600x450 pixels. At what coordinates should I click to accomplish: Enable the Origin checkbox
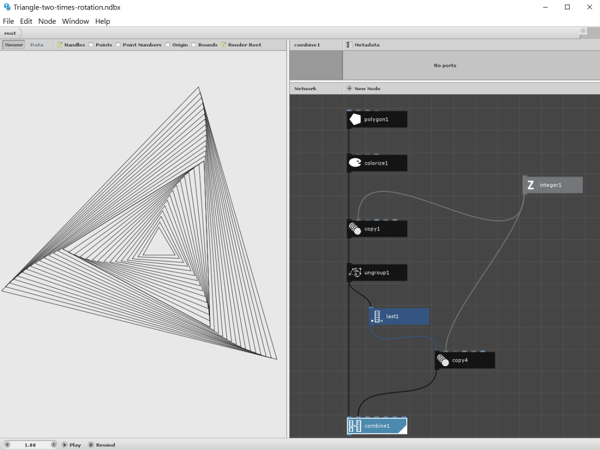click(x=168, y=45)
